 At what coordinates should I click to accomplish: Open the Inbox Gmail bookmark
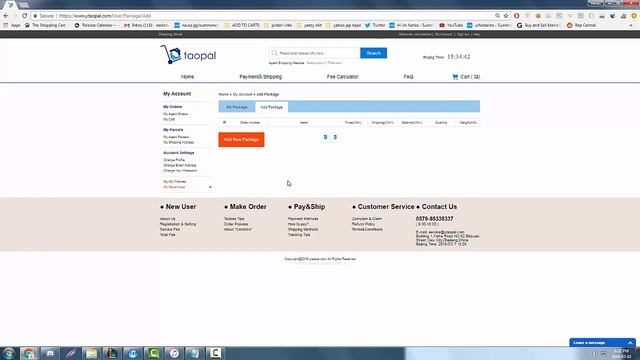(146, 25)
